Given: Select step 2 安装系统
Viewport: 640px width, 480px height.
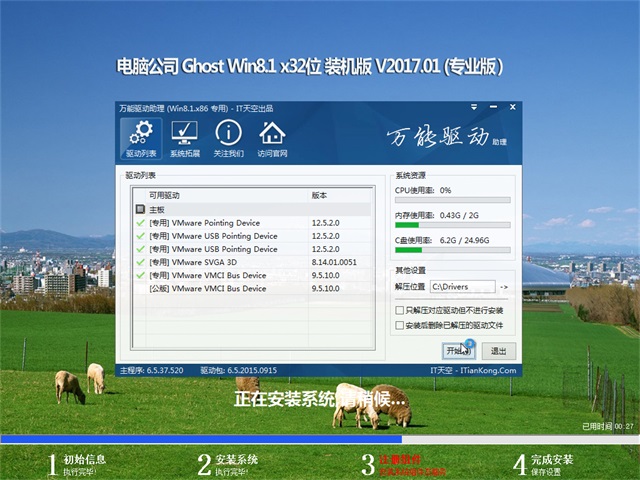Looking at the screenshot, I should pos(227,464).
